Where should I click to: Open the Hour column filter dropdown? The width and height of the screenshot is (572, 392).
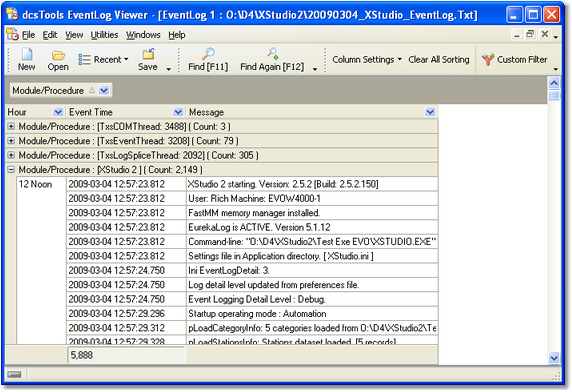pos(58,112)
